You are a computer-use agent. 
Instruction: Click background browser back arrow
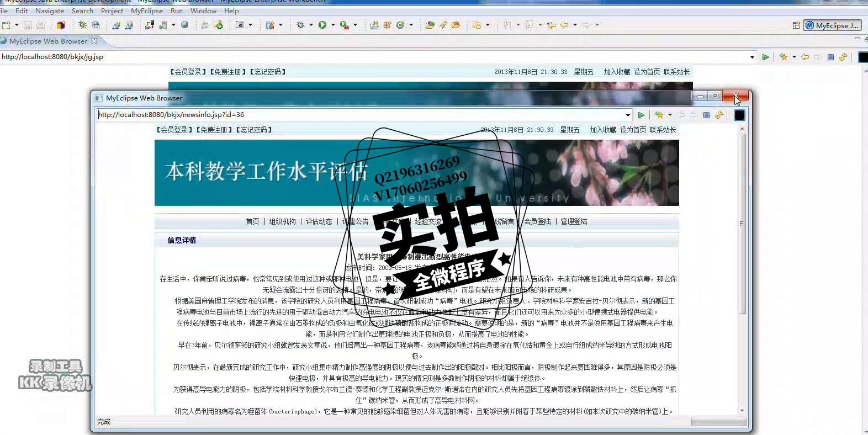(x=805, y=57)
